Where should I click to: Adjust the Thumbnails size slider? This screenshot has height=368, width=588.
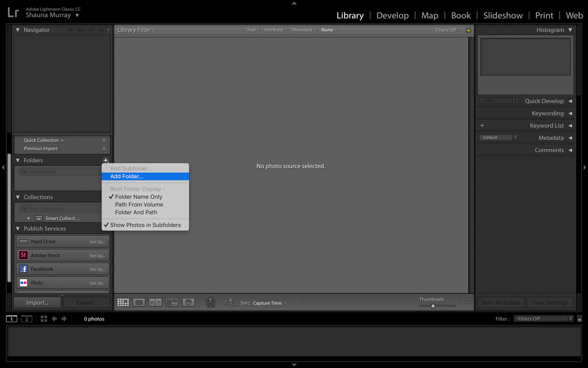point(433,306)
